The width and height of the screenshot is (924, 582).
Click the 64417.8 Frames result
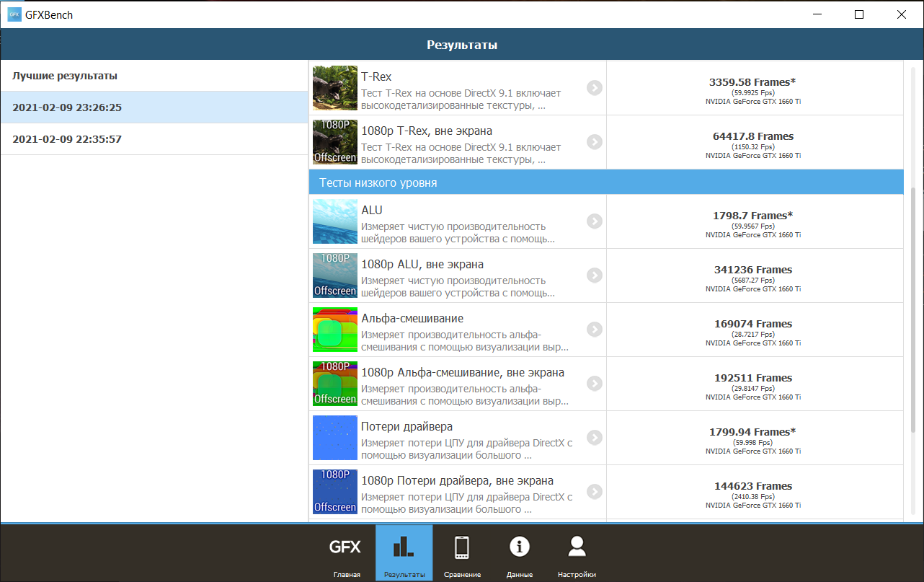tap(752, 136)
